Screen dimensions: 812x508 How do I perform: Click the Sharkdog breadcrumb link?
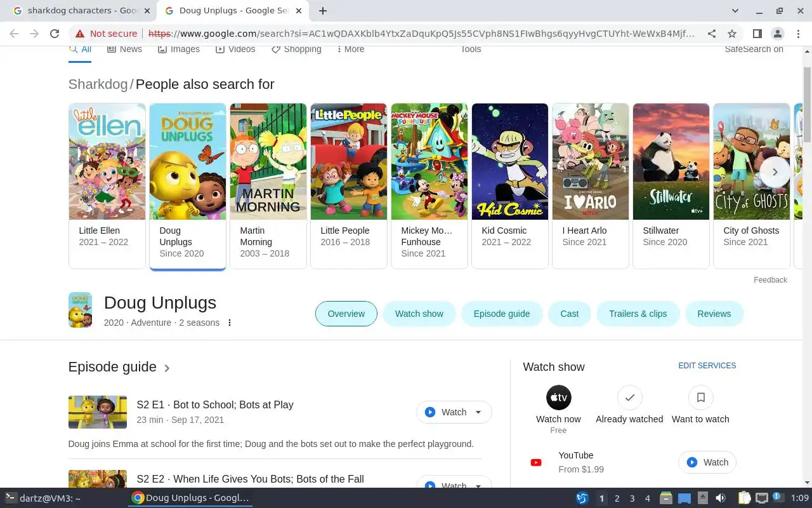click(98, 84)
